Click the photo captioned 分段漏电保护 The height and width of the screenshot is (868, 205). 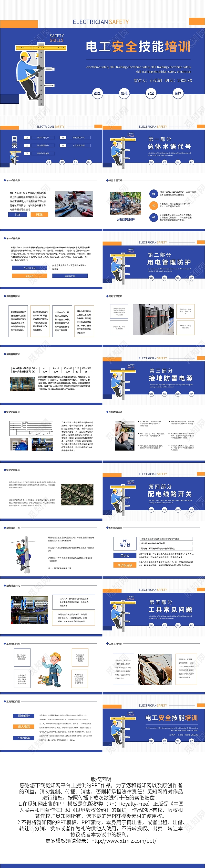(125, 203)
